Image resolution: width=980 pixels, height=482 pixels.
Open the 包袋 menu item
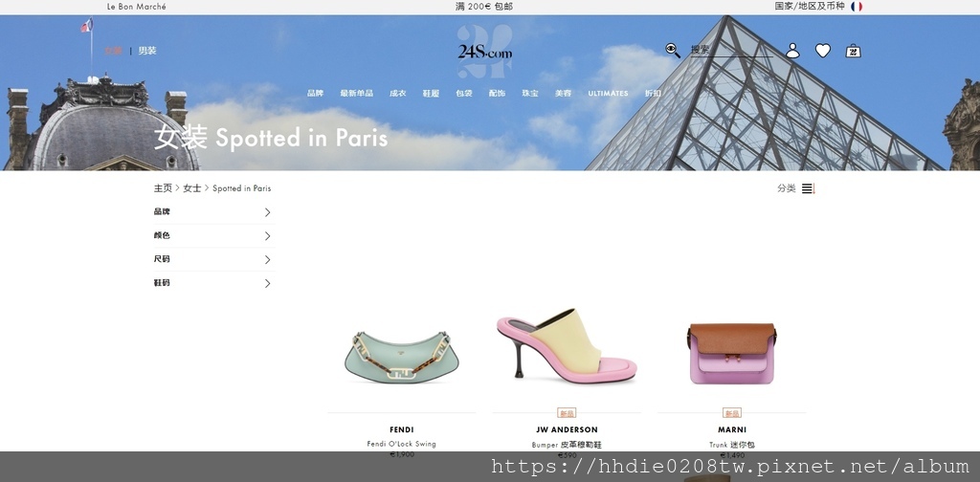click(464, 93)
